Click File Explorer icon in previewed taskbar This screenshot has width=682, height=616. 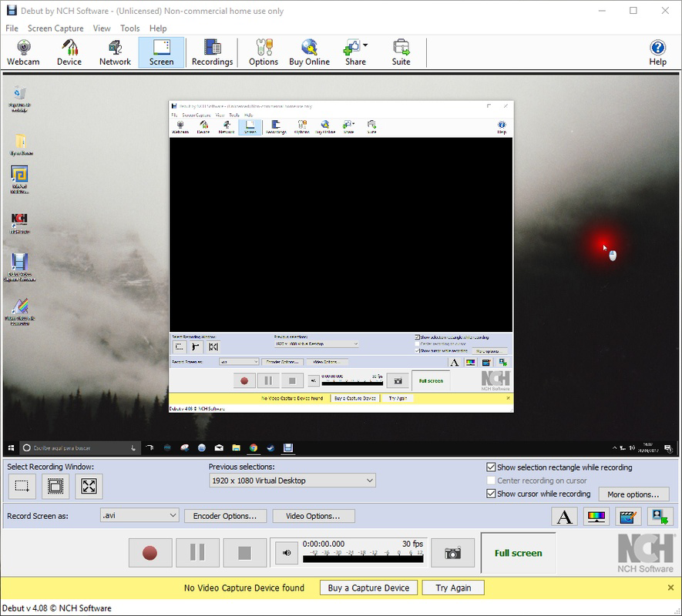[x=236, y=448]
